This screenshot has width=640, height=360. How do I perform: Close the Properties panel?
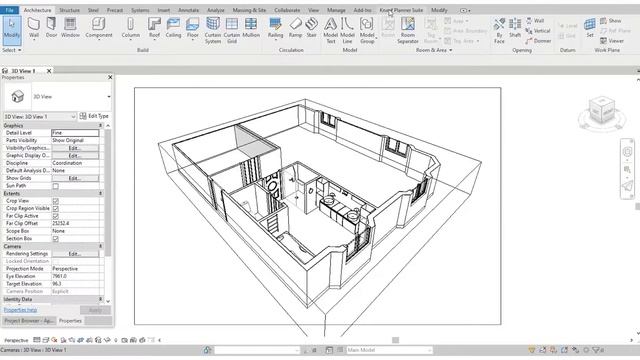click(110, 77)
